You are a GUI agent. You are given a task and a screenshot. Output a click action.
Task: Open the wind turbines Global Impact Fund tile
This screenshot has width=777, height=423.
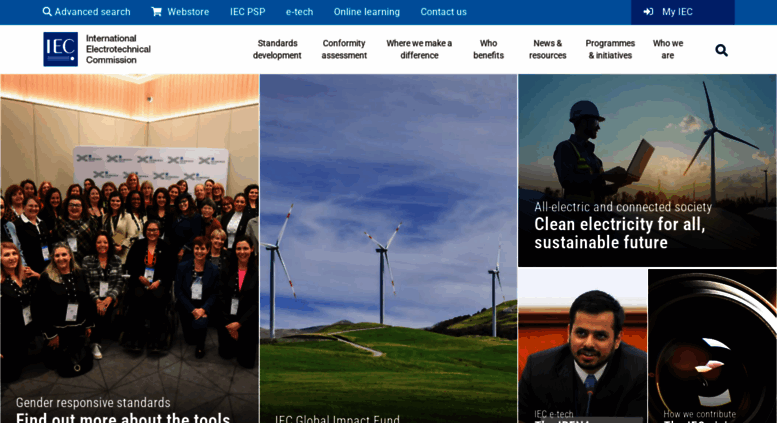coord(388,249)
